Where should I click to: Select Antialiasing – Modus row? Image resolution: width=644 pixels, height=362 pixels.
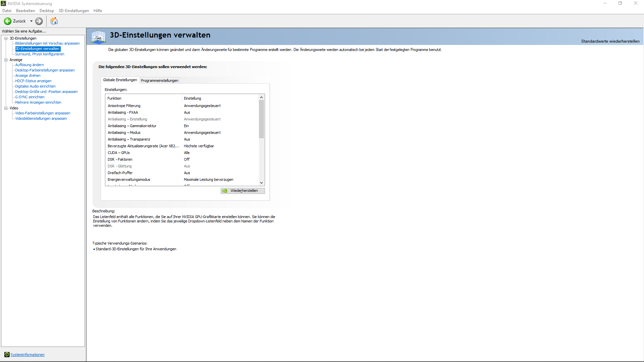pyautogui.click(x=182, y=133)
